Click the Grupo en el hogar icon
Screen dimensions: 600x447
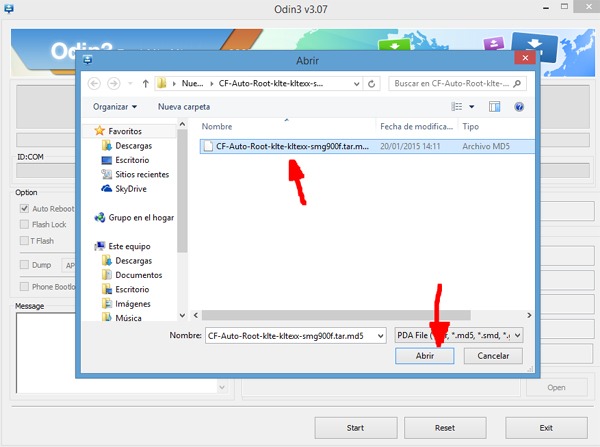[99, 217]
